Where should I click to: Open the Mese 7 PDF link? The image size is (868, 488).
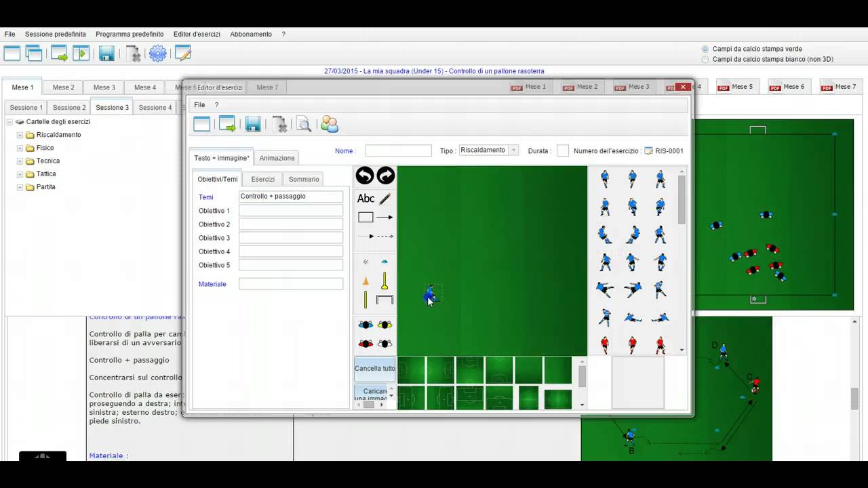tap(838, 87)
